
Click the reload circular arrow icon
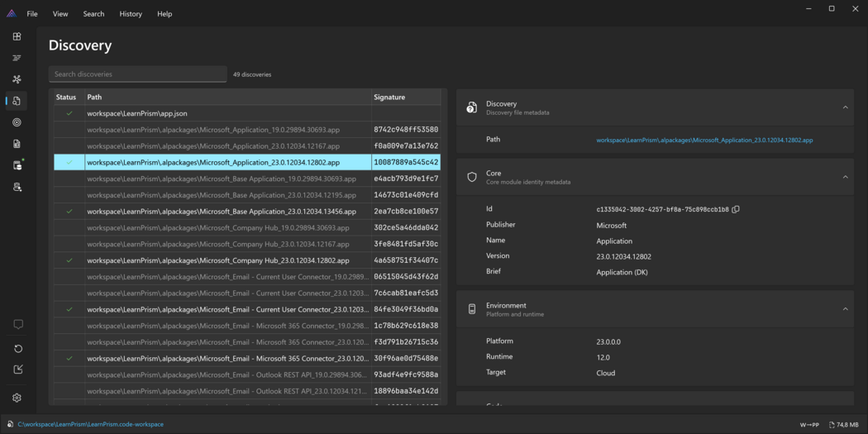point(17,349)
